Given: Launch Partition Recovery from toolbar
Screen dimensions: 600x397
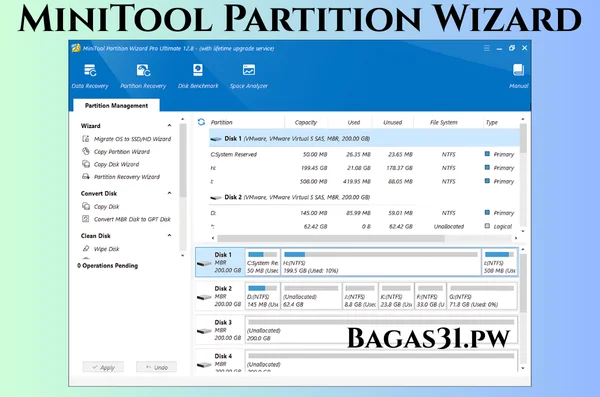Looking at the screenshot, I should (x=143, y=77).
